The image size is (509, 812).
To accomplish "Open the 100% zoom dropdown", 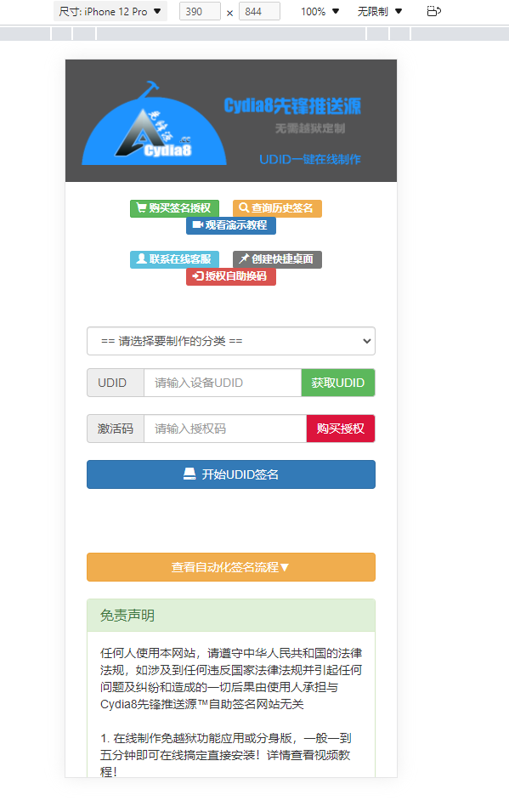I will (320, 11).
